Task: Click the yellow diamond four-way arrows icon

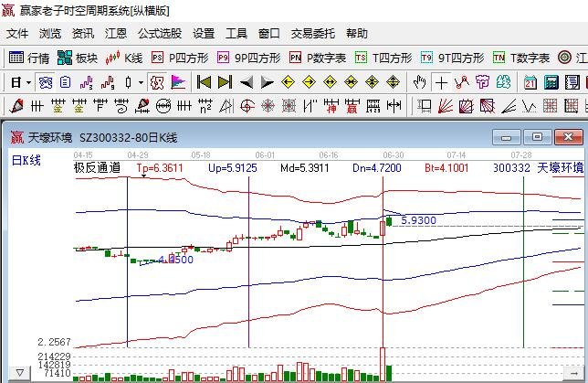Action: (x=372, y=82)
